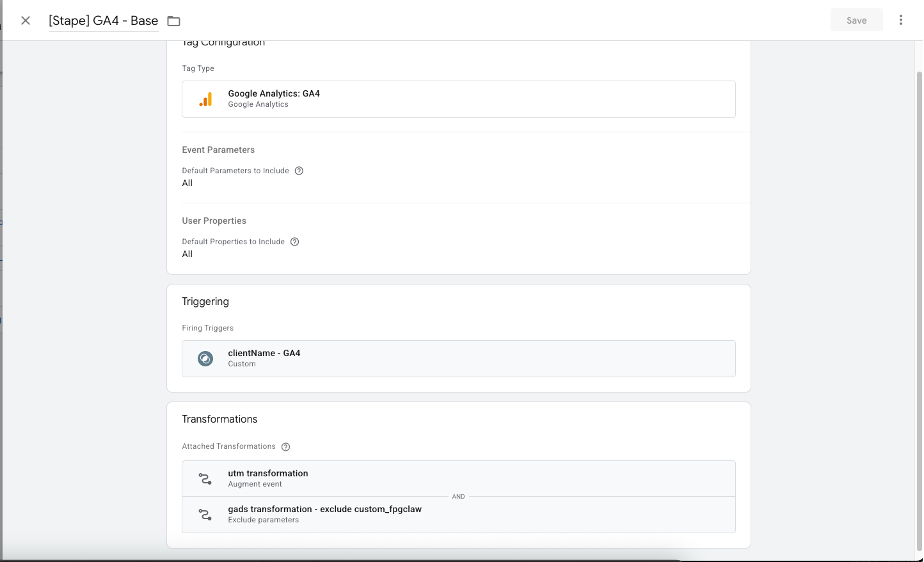Show help for Default Parameters to Include
924x562 pixels.
(x=299, y=171)
